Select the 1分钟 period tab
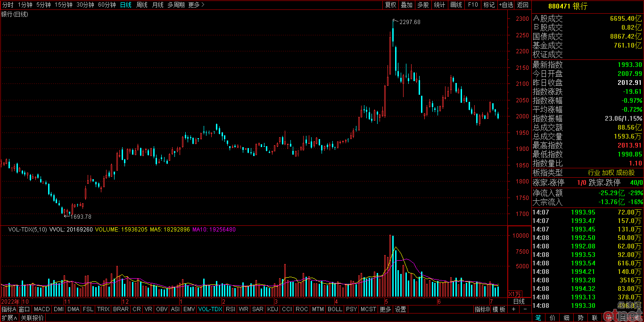 pyautogui.click(x=25, y=5)
